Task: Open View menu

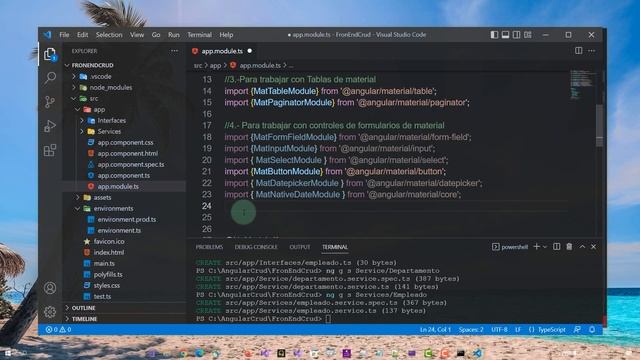Action: tap(137, 35)
